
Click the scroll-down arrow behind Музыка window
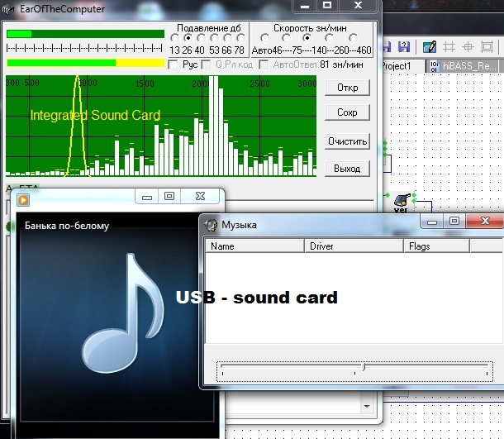tap(367, 407)
